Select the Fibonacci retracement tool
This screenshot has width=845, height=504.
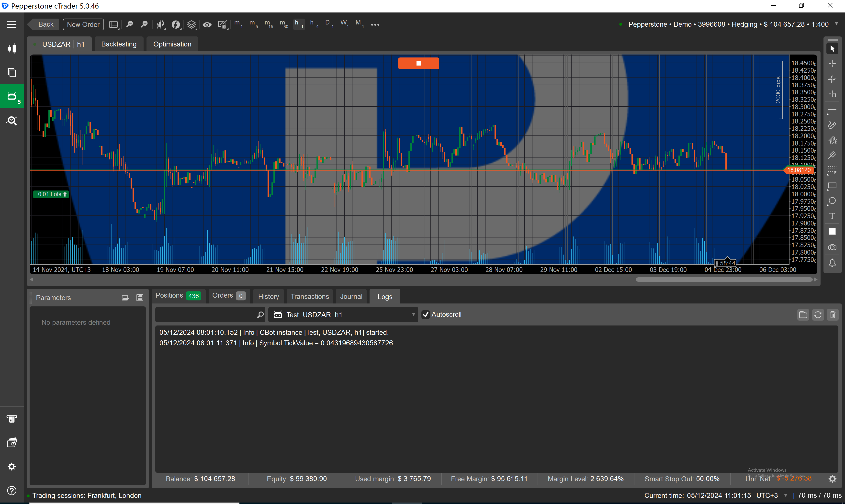[x=832, y=170]
